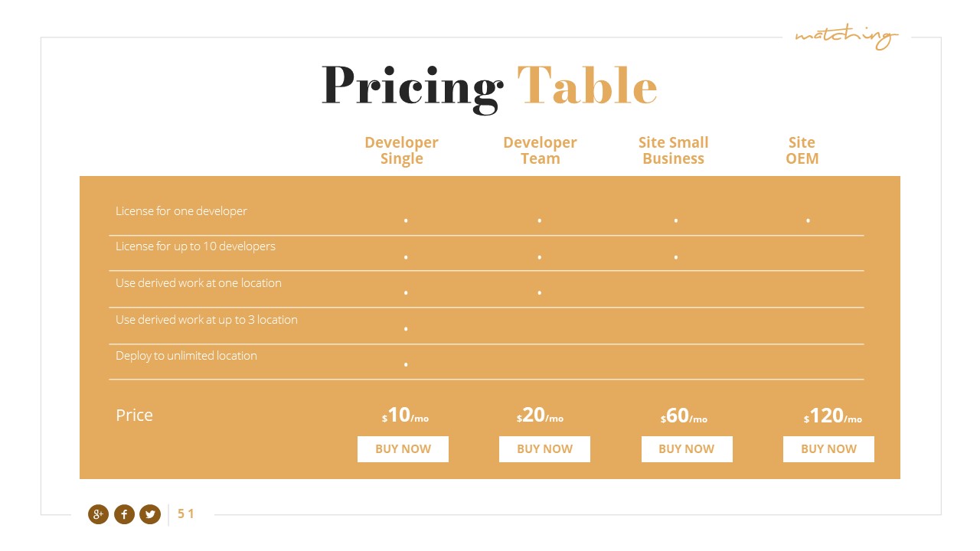Click the Google Plus social icon
Screen dimensions: 980x551
pos(98,514)
